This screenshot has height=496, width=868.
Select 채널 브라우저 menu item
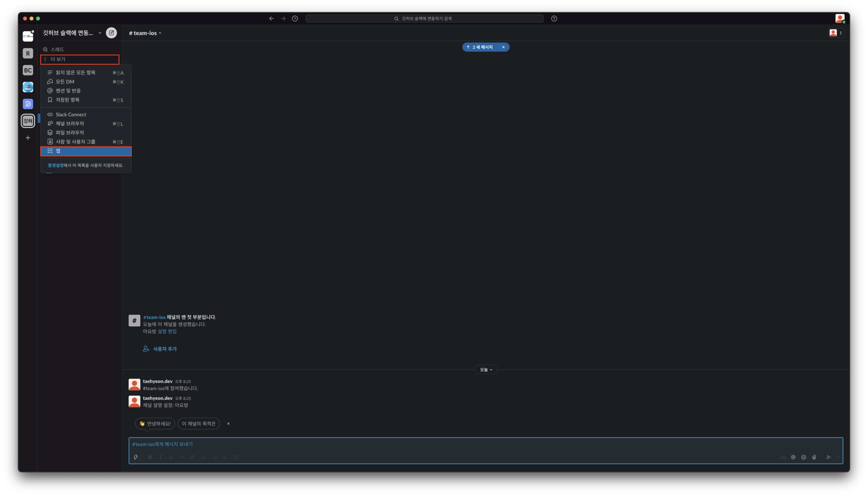70,123
